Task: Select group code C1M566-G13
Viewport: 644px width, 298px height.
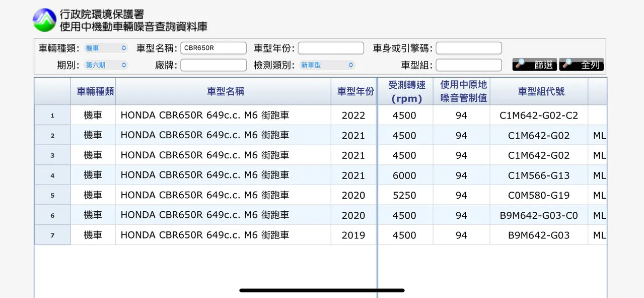Action: tap(539, 175)
